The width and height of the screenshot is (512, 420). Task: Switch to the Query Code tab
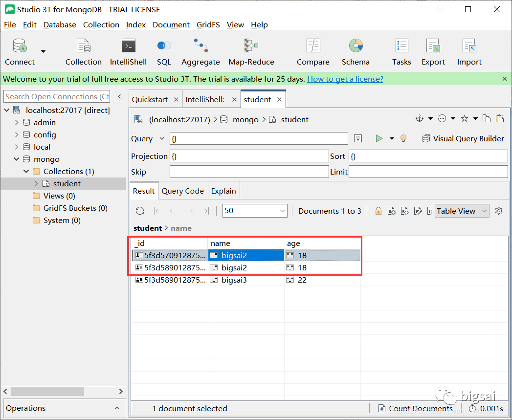(x=182, y=191)
